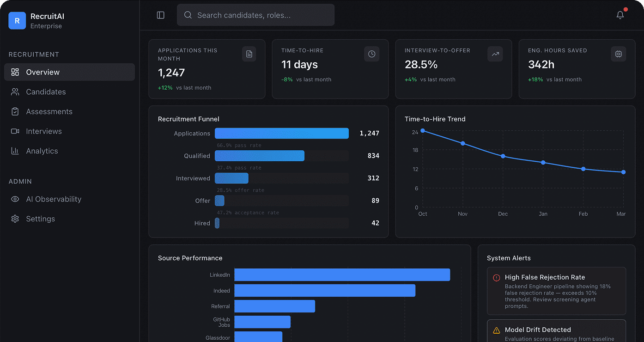644x342 pixels.
Task: Click the Feb data point on trend chart
Action: [x=583, y=169]
